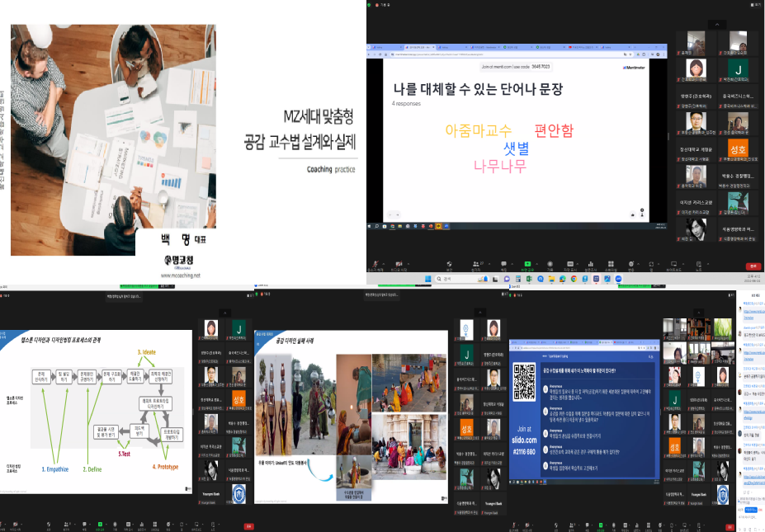Open File Explorer from the Windows taskbar
This screenshot has height=532, width=765.
(x=551, y=279)
